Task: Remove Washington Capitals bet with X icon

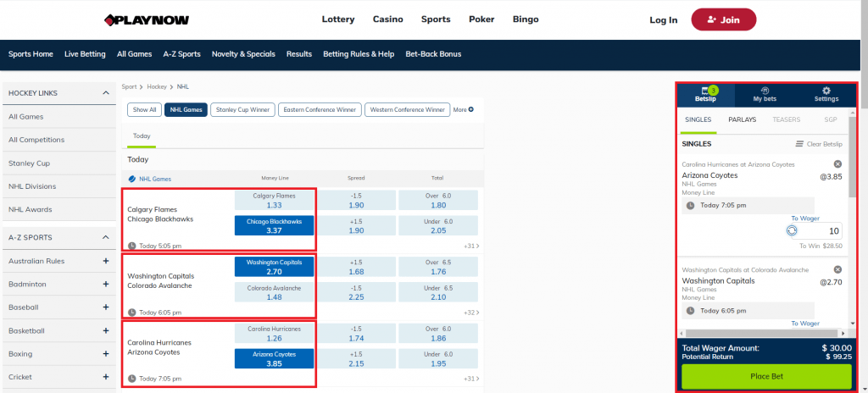Action: point(837,269)
